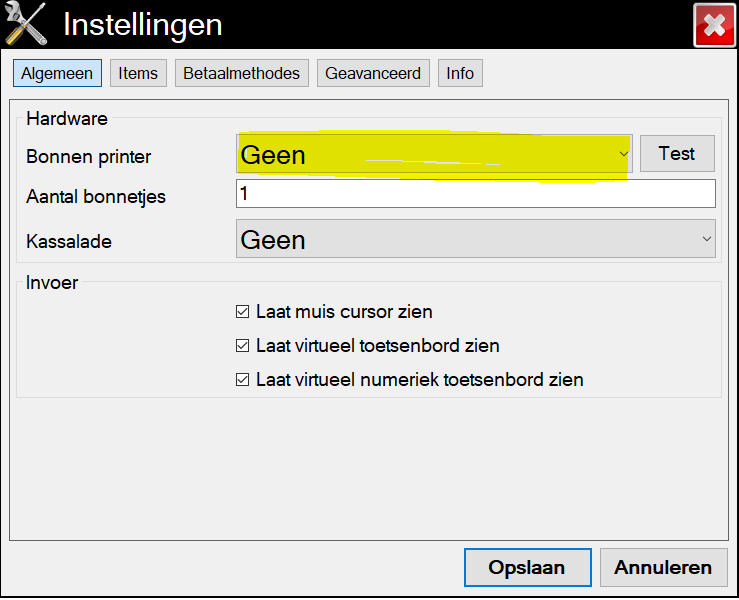Click the Bonnen printer label
Screen dimensions: 739x600
pyautogui.click(x=89, y=157)
